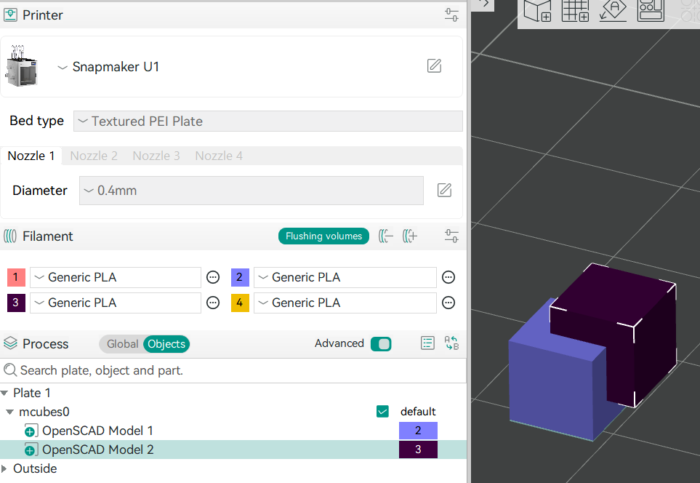Edit the nozzle diameter preset
Screen dimensions: 700x483
(444, 190)
